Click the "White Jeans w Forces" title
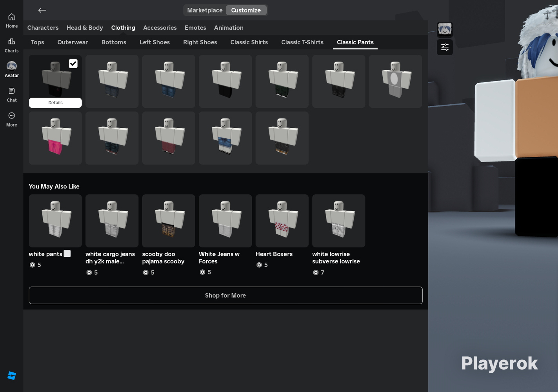 coord(219,258)
